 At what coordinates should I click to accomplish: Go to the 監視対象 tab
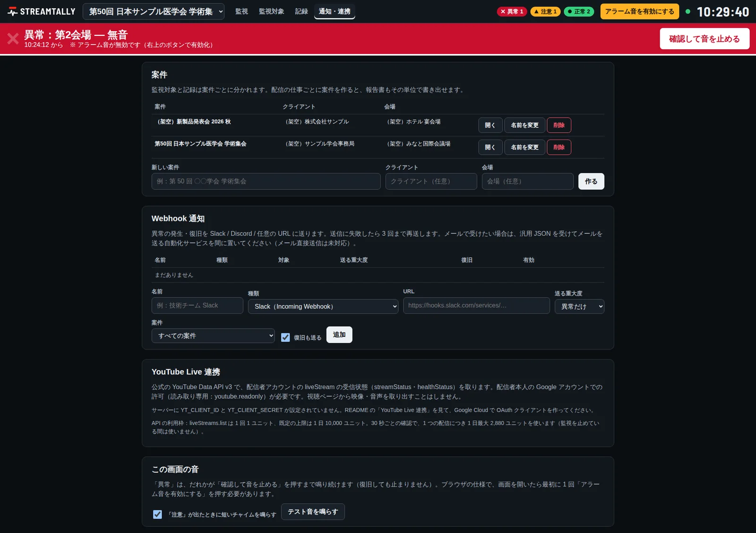pos(271,11)
